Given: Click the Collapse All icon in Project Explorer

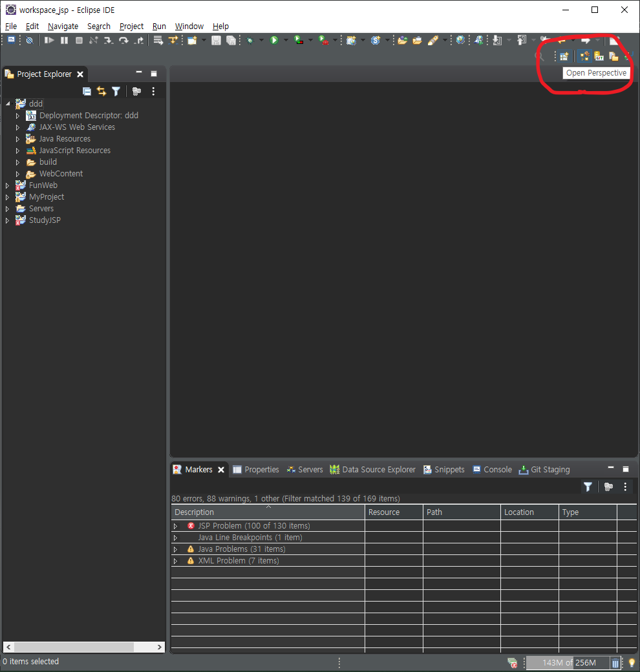Looking at the screenshot, I should pos(87,91).
